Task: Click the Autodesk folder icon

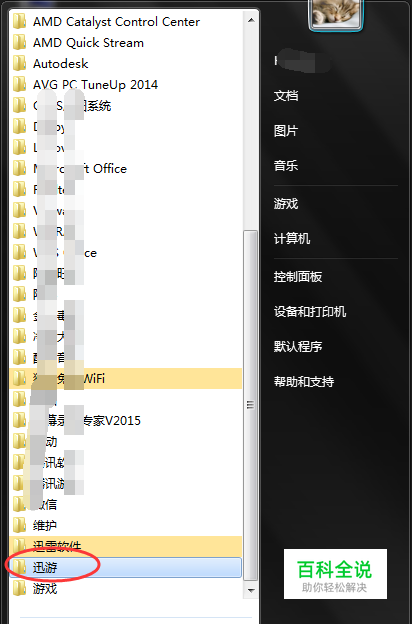Action: coord(19,64)
